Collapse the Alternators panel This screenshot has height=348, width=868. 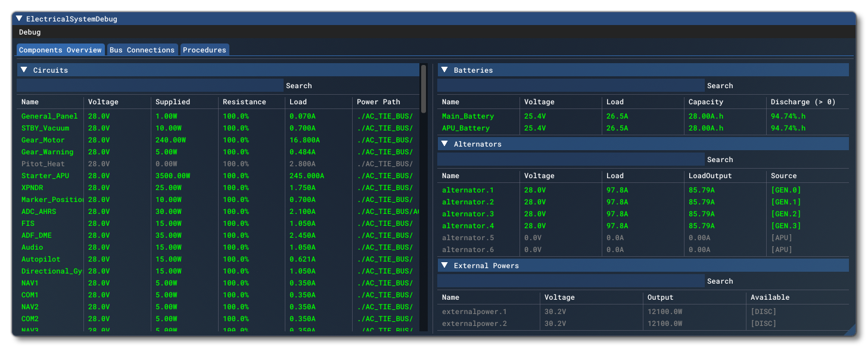tap(444, 144)
